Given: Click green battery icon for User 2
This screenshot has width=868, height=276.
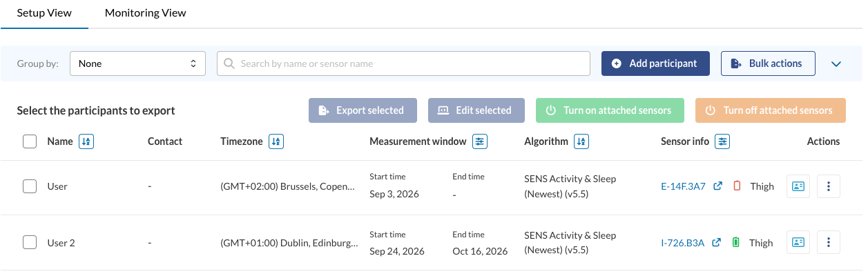Looking at the screenshot, I should 736,243.
